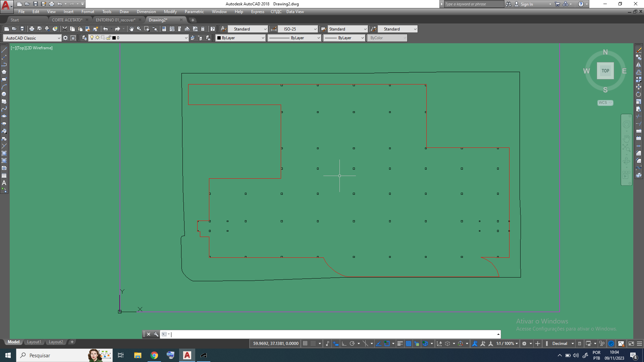Click the TOP face of ViewCube
644x362 pixels.
click(x=605, y=71)
